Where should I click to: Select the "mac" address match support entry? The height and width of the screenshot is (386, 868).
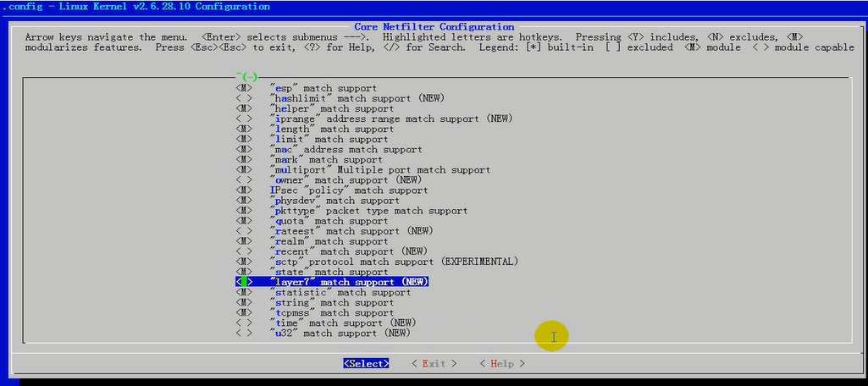(346, 150)
